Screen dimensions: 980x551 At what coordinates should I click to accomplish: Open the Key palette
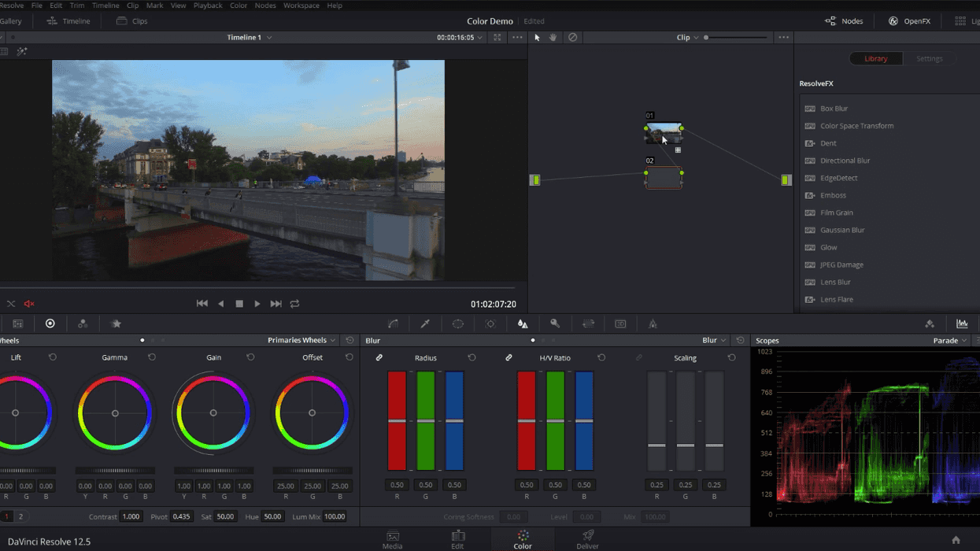pos(555,324)
